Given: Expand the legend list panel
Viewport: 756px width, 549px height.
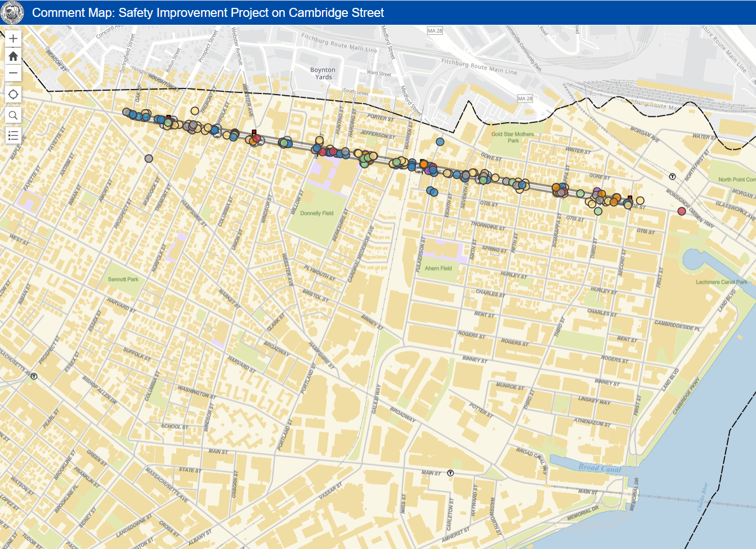Looking at the screenshot, I should 14,136.
